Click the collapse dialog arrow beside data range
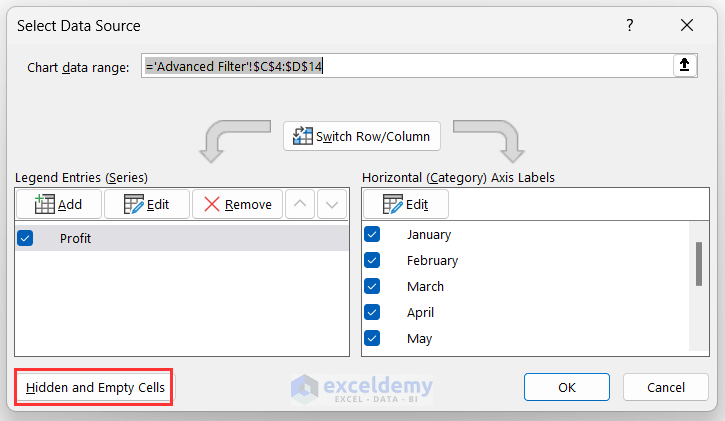This screenshot has height=421, width=725. coord(684,66)
